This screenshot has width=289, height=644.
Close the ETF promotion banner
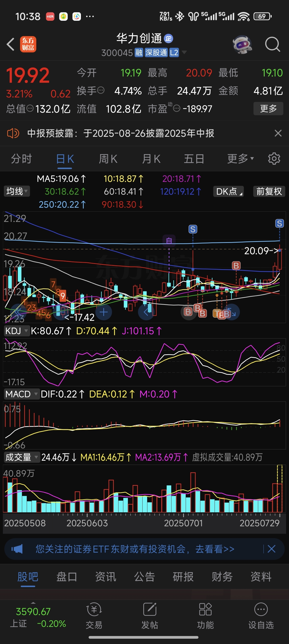271,549
